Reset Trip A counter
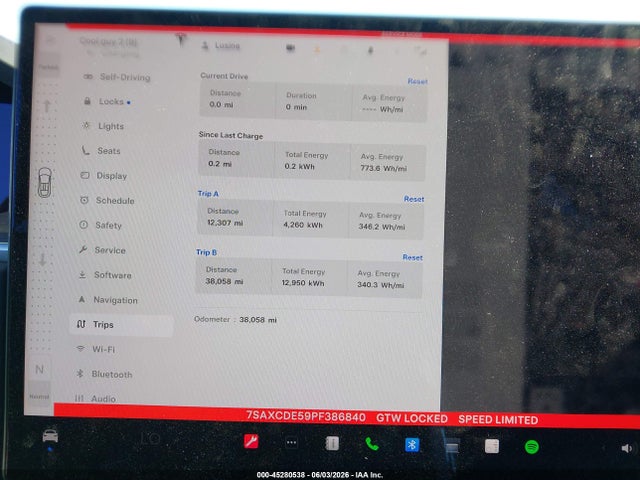The width and height of the screenshot is (640, 480). coord(414,199)
